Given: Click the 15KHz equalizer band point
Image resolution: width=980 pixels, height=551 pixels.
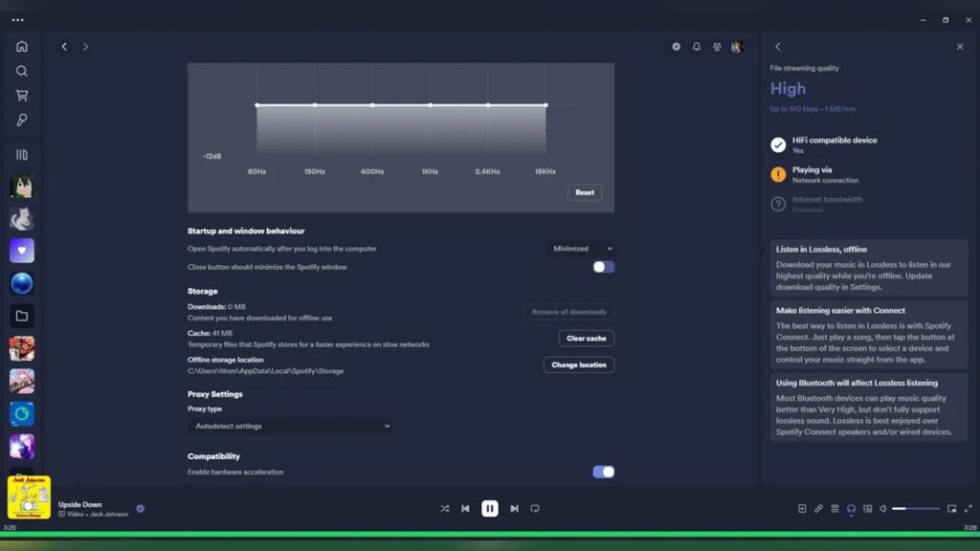Looking at the screenshot, I should 546,105.
